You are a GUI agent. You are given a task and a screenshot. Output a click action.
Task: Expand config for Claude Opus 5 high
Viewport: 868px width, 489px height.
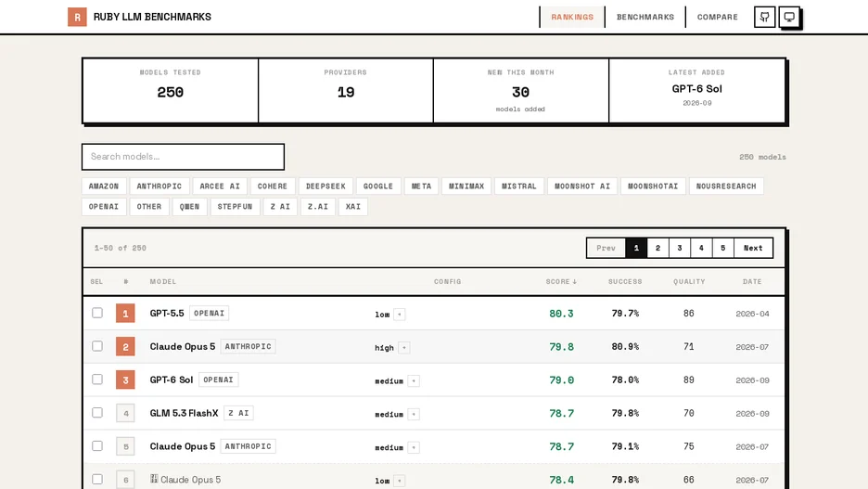point(404,348)
